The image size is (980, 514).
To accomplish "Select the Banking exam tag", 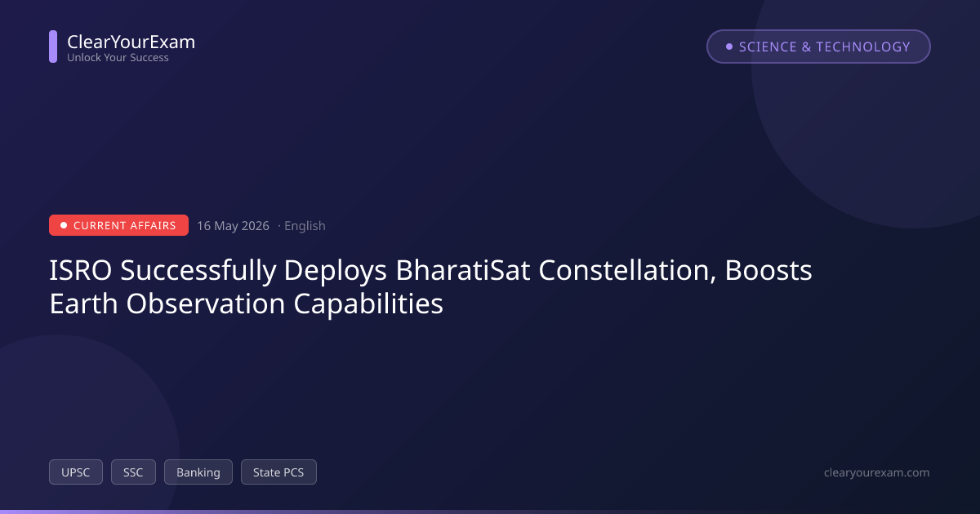I will point(198,472).
